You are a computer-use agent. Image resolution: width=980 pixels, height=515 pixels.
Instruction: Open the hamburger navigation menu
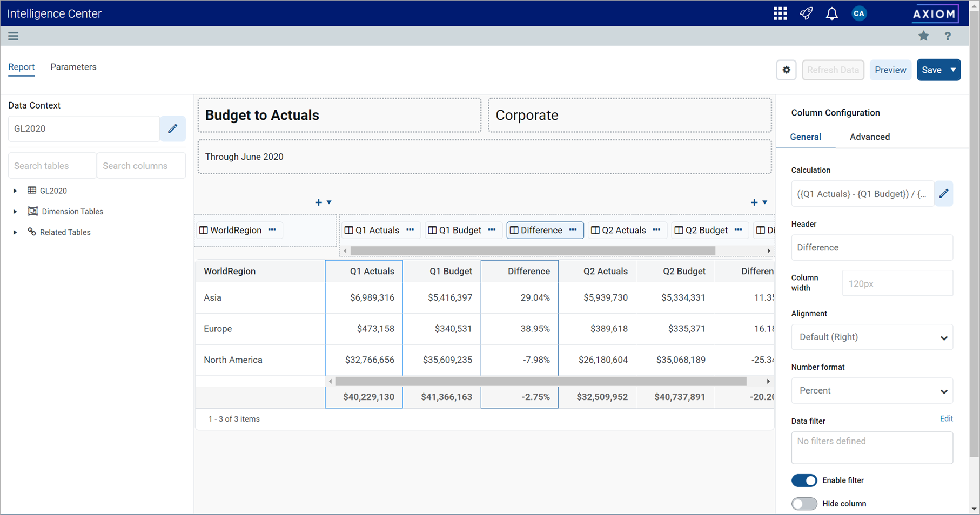click(14, 36)
